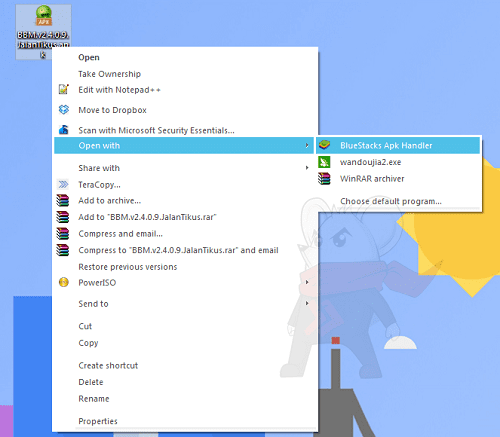Select the Send to entry
Screen dimensions: 500x437
(x=184, y=304)
